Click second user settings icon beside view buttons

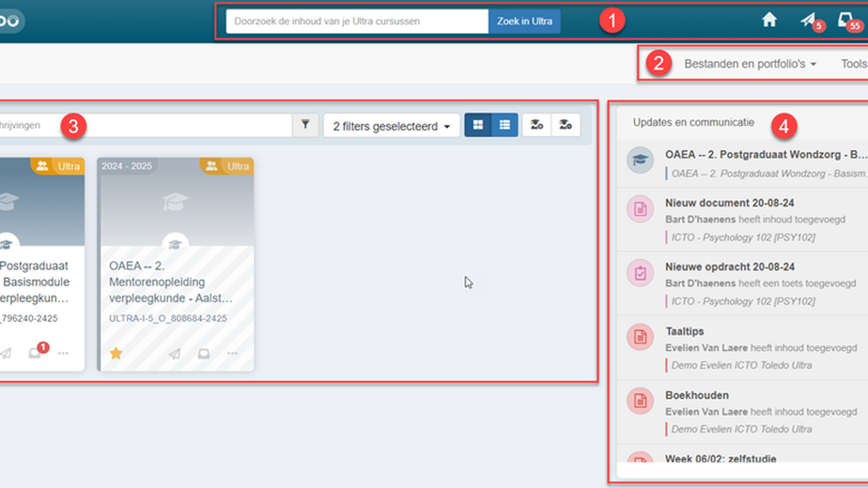[566, 125]
